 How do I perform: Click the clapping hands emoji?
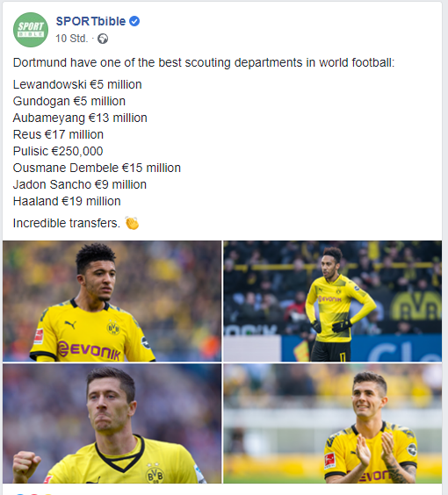tap(132, 223)
